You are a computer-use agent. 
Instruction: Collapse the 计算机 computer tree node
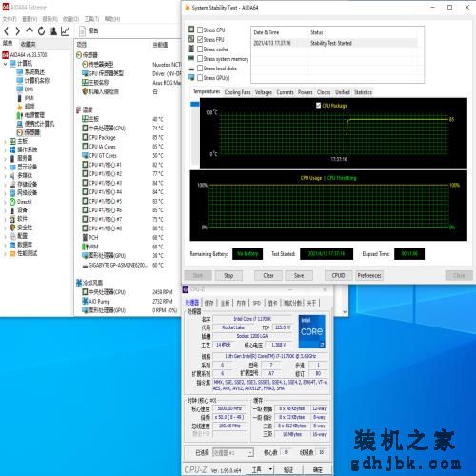pos(5,64)
